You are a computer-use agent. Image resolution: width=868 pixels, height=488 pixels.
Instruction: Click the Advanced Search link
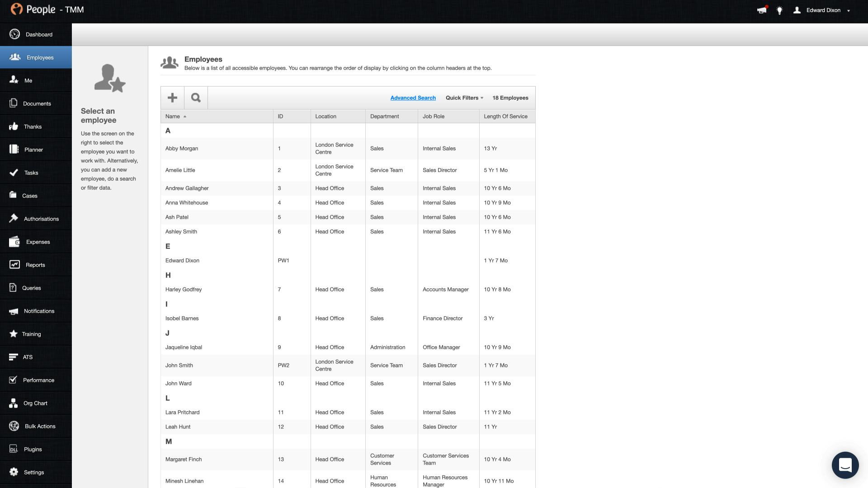click(413, 98)
